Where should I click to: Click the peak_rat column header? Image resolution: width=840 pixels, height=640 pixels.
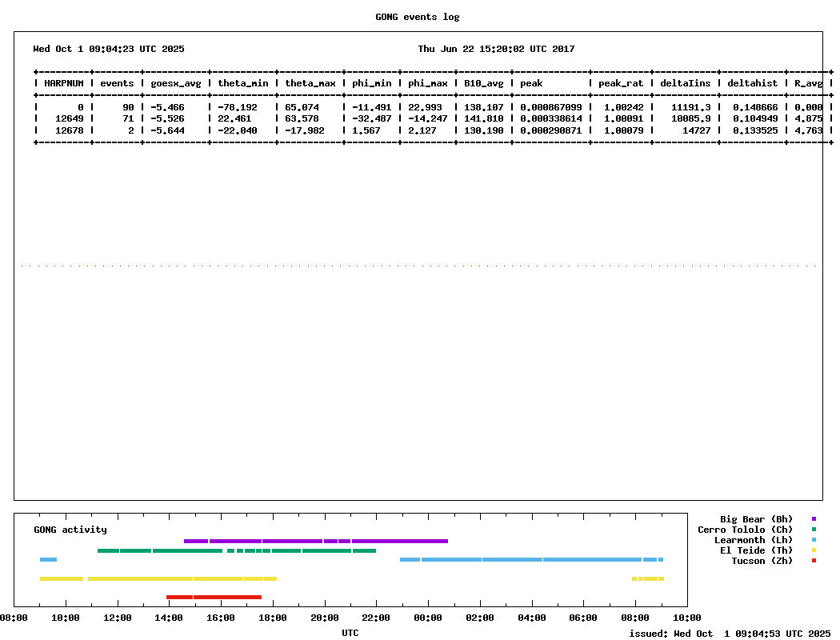[x=620, y=83]
